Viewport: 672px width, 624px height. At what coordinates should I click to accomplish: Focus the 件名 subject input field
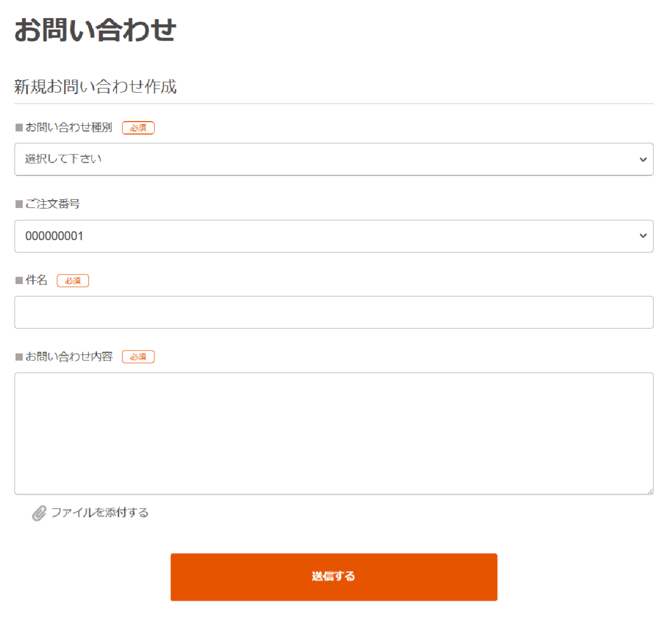(x=334, y=312)
